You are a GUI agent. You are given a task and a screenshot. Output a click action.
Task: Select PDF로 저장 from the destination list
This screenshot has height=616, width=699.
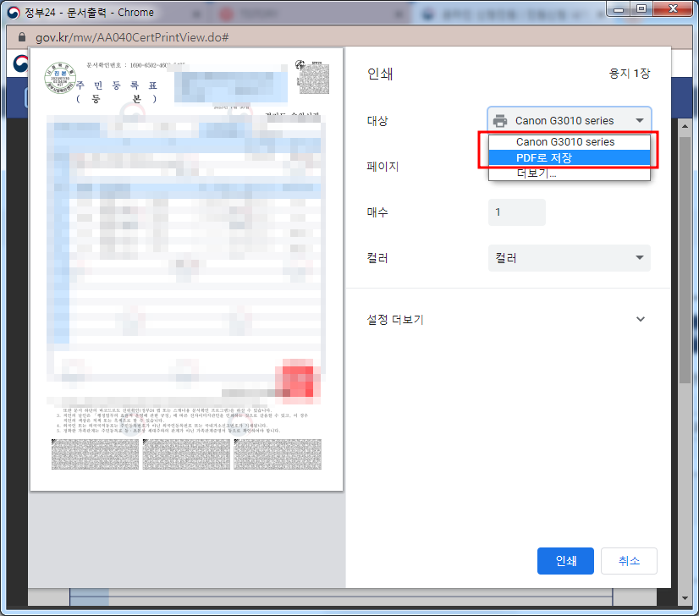569,157
